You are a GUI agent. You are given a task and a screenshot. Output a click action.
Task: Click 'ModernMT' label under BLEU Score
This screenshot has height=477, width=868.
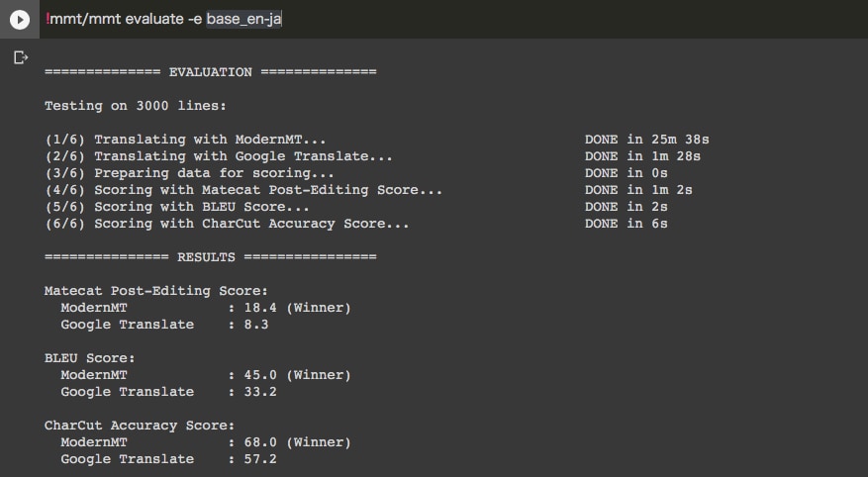coord(94,375)
